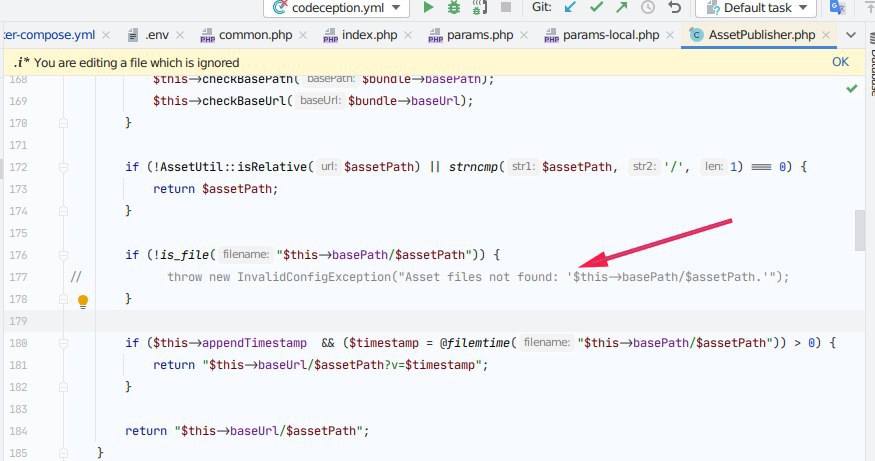Close the .env tab
Image resolution: width=875 pixels, height=461 pixels.
coord(180,35)
